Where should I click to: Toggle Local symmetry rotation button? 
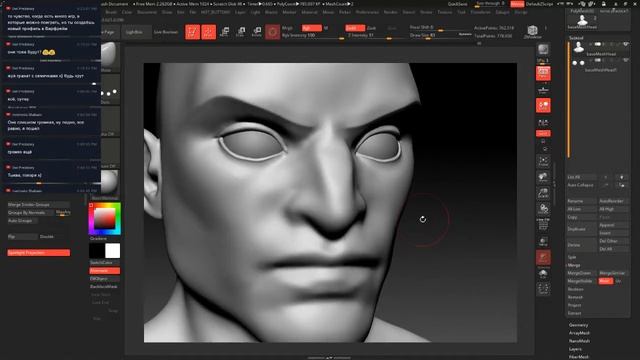543,106
